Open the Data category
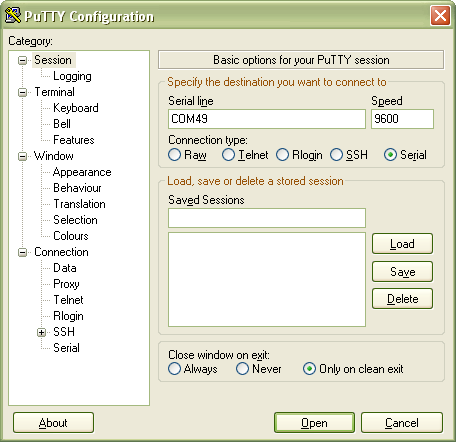 tap(65, 268)
